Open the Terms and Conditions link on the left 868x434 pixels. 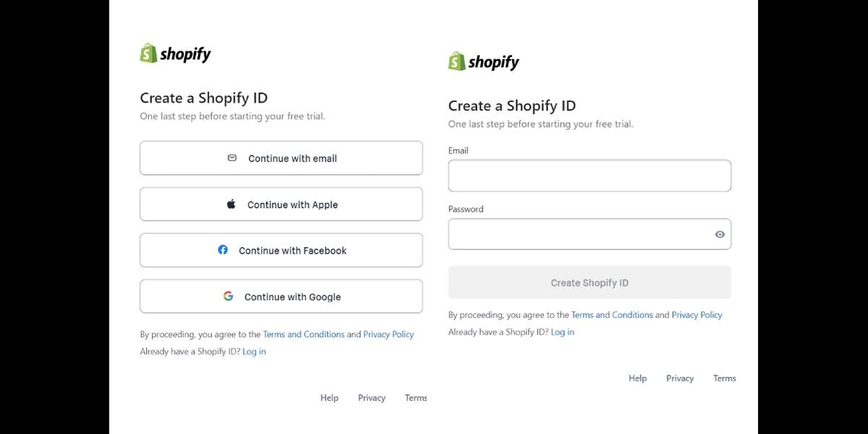coord(303,333)
